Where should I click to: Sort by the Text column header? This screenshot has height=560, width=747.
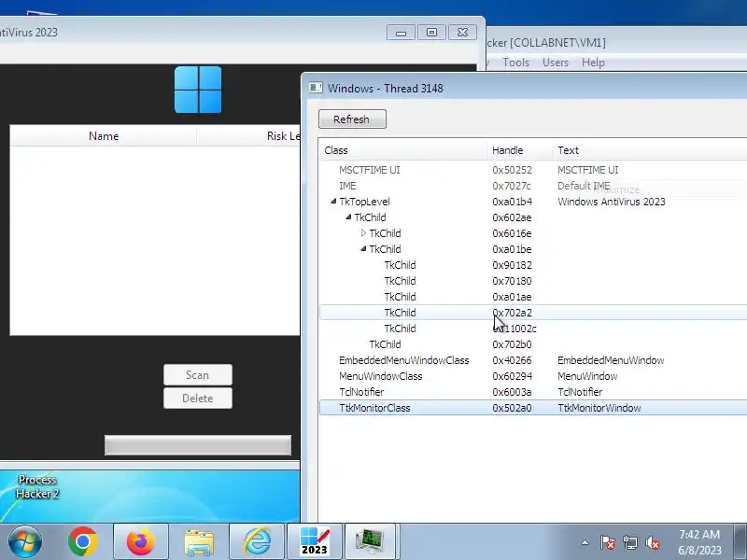pos(650,150)
